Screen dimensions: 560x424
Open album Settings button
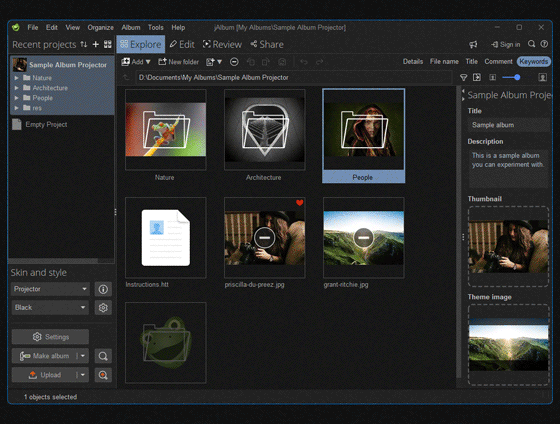click(x=50, y=337)
